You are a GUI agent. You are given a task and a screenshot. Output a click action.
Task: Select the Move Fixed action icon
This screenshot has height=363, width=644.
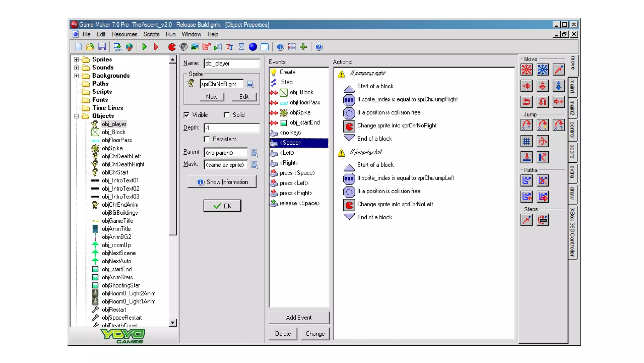[x=526, y=70]
